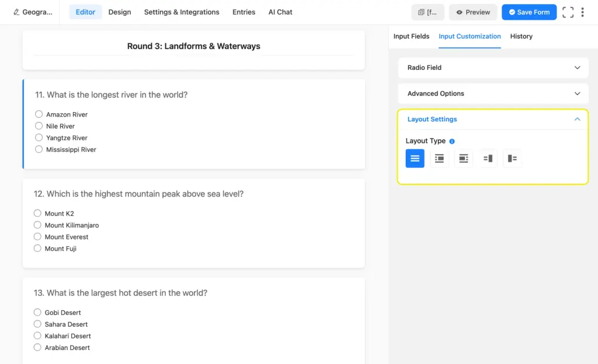Open the Entries tab
Screen dimensions: 598x364
(244, 12)
